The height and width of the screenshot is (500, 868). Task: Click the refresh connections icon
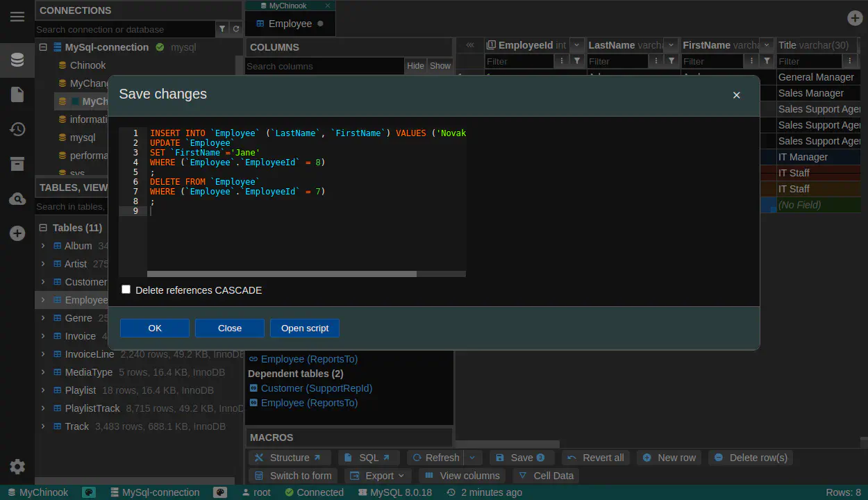pos(236,29)
